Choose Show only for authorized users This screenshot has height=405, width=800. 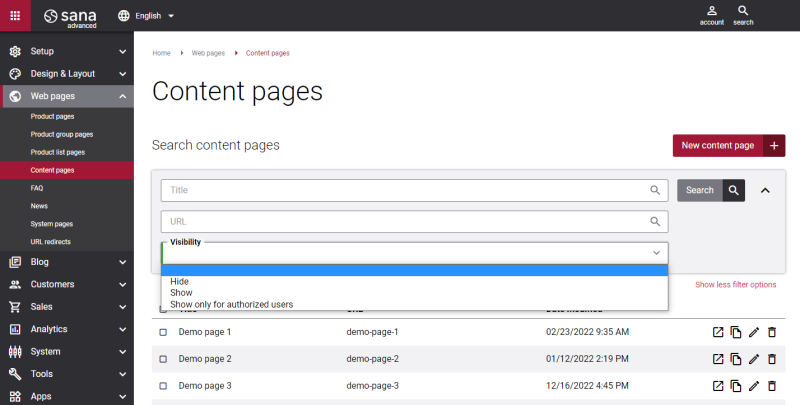[x=414, y=305]
